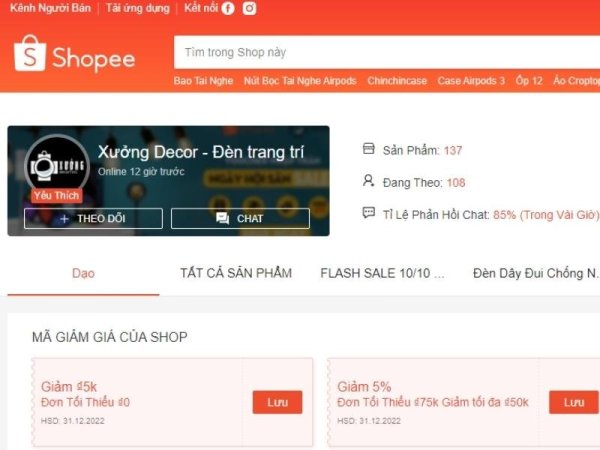
Task: Click the Sản Phẩm store icon
Action: [369, 150]
